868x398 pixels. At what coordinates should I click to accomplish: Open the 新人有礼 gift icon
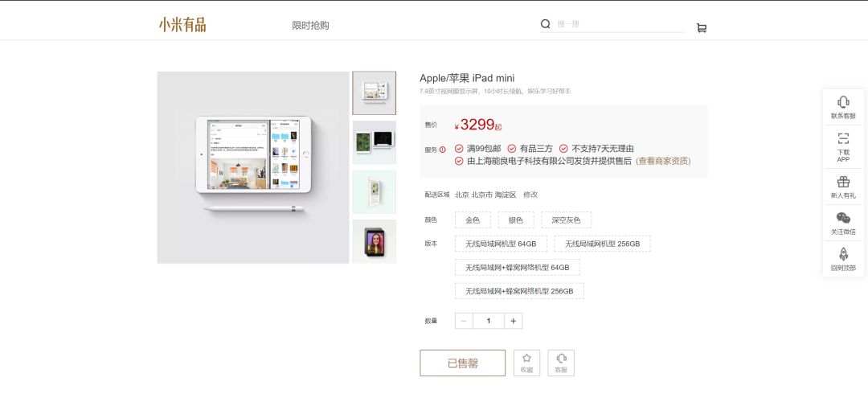coord(843,183)
